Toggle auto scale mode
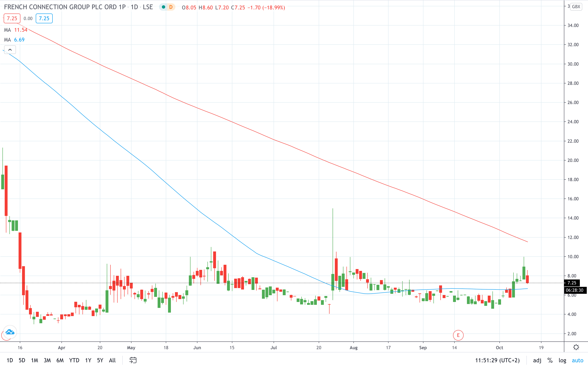Viewport: 588px width, 368px height. [578, 360]
